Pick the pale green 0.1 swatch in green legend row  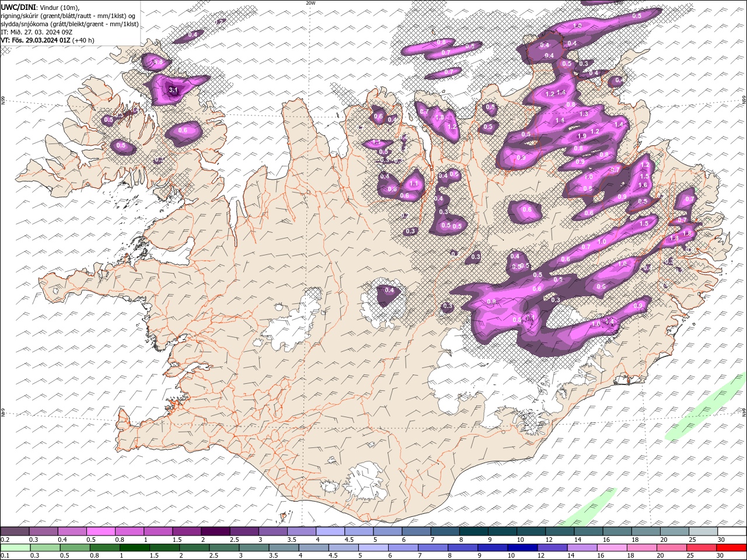pyautogui.click(x=15, y=547)
